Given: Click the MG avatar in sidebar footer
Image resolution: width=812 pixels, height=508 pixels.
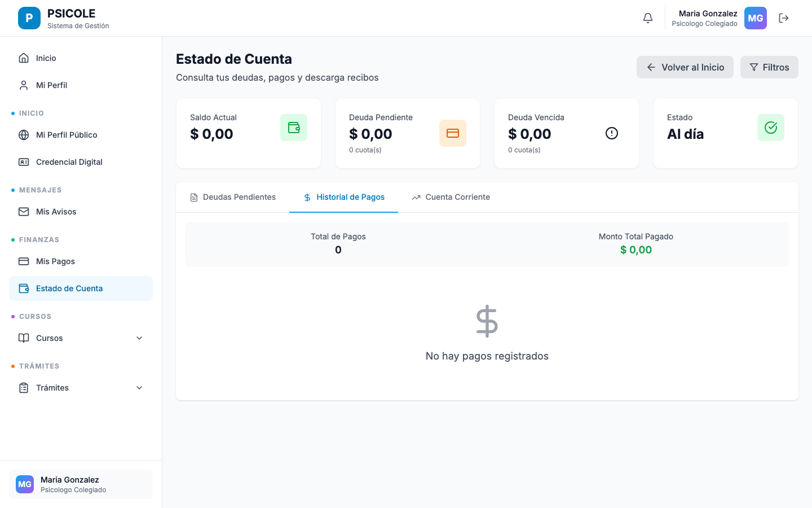Looking at the screenshot, I should (25, 484).
